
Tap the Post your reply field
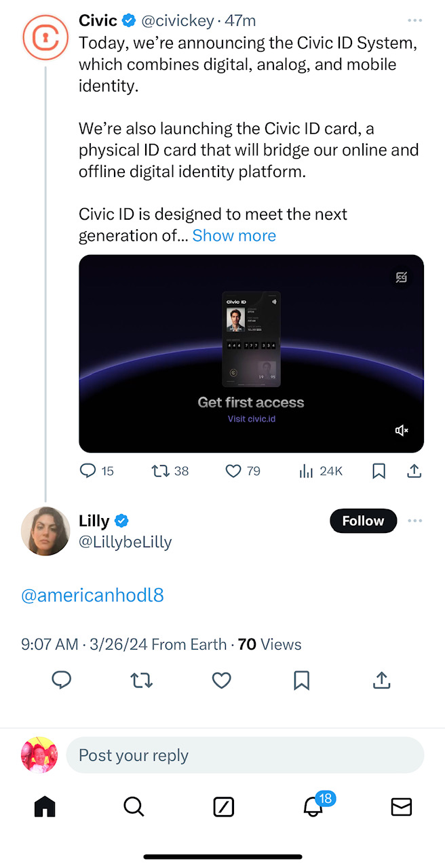[x=244, y=755]
